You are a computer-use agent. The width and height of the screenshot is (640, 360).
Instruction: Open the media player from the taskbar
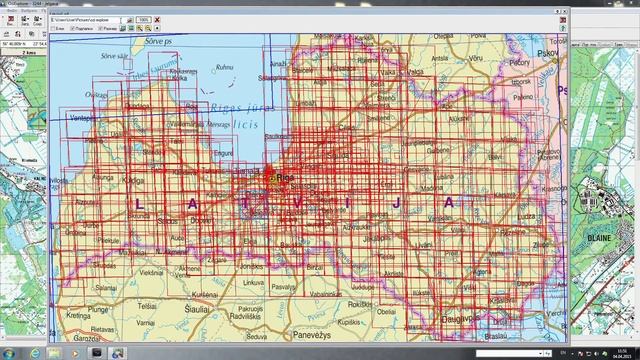click(75, 353)
